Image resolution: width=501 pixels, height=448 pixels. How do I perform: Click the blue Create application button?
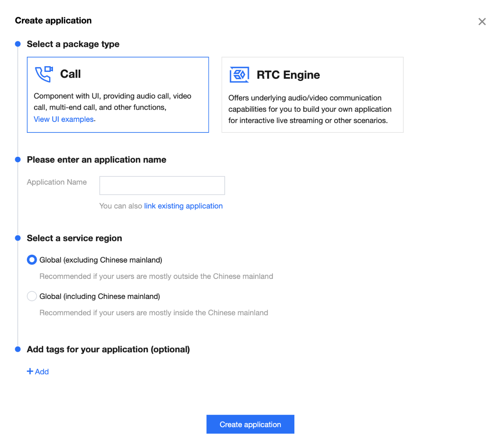coord(250,424)
